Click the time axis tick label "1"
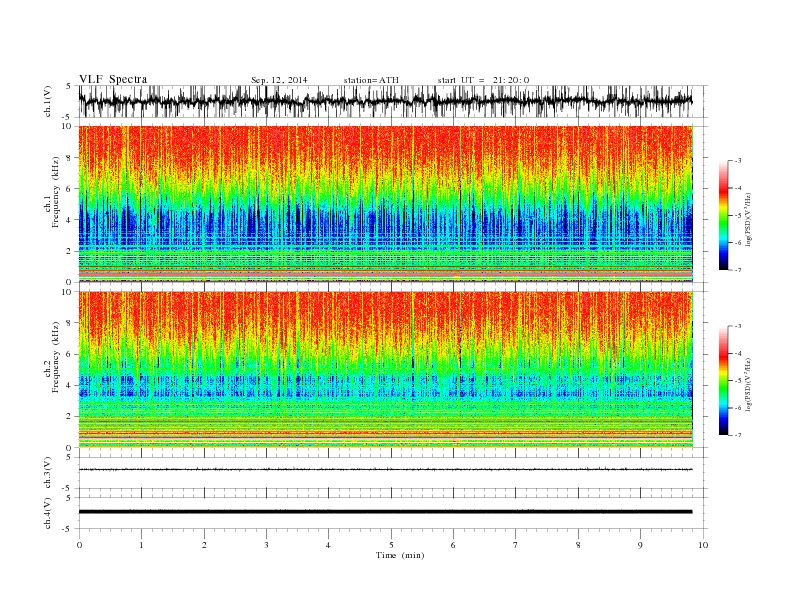Screen dimensions: 792x612 (141, 545)
